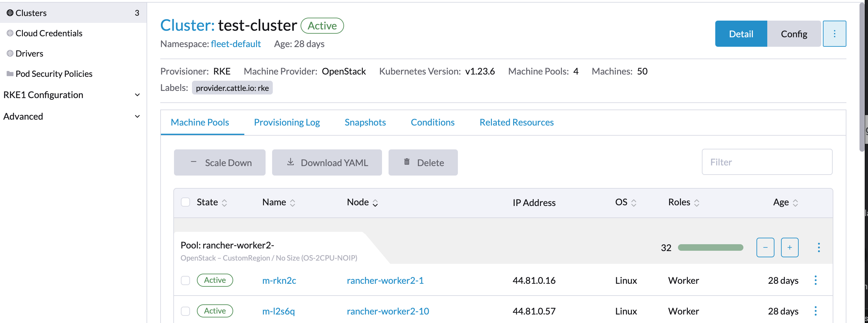Open Pod Security Policies folder icon

pyautogui.click(x=9, y=74)
